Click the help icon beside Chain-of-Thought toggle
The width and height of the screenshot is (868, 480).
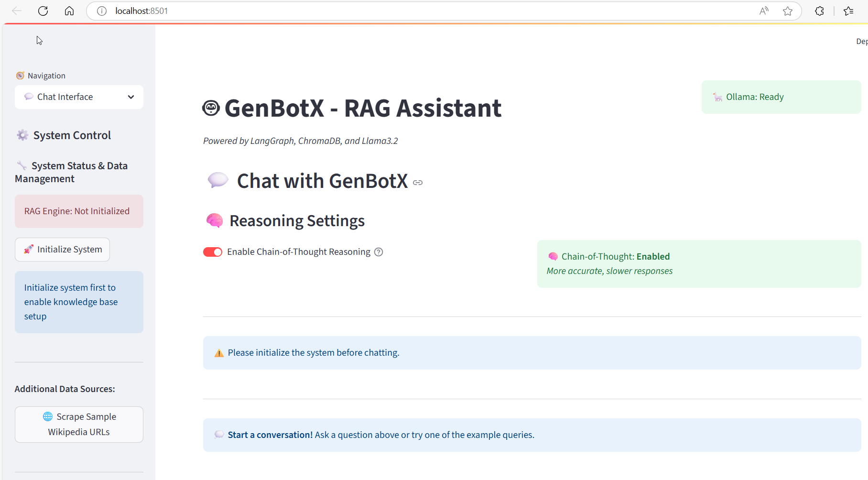coord(379,251)
